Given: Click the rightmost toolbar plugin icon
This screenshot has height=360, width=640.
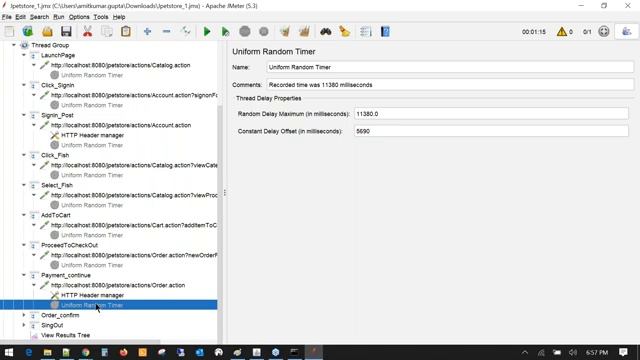Looking at the screenshot, I should (x=627, y=31).
